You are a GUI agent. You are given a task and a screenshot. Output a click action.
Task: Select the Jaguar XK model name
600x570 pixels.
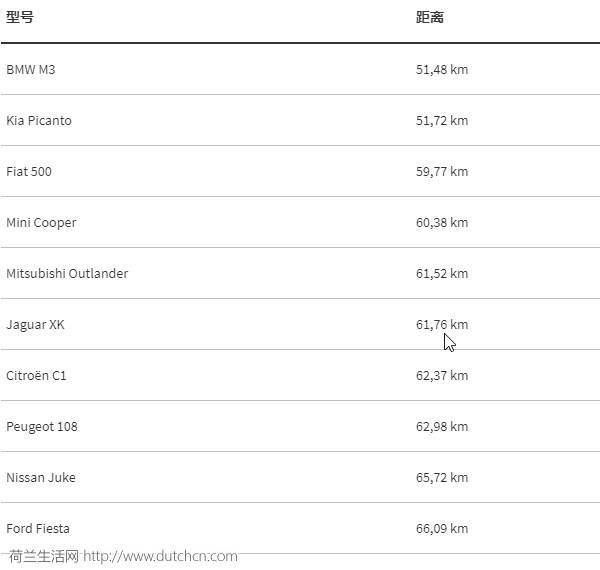(x=35, y=325)
